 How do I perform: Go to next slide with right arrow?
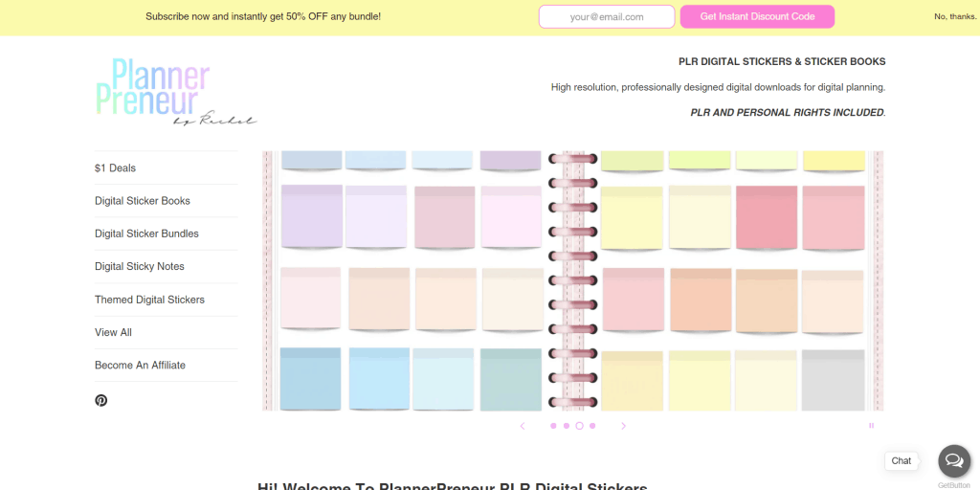(x=623, y=426)
